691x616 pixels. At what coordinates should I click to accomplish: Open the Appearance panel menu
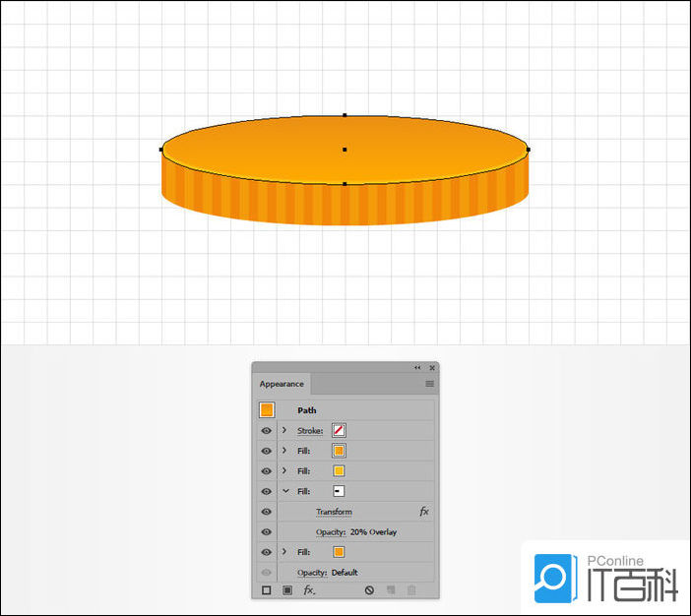coord(430,384)
